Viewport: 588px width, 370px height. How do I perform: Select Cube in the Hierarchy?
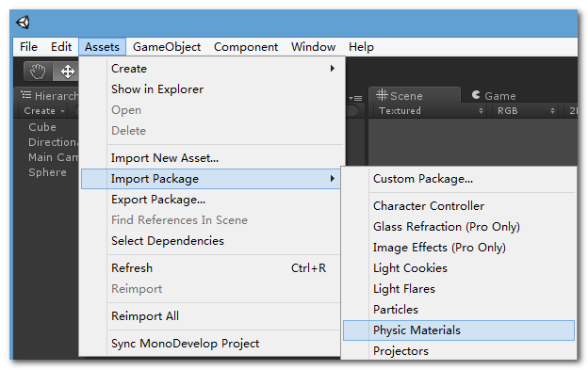point(42,127)
